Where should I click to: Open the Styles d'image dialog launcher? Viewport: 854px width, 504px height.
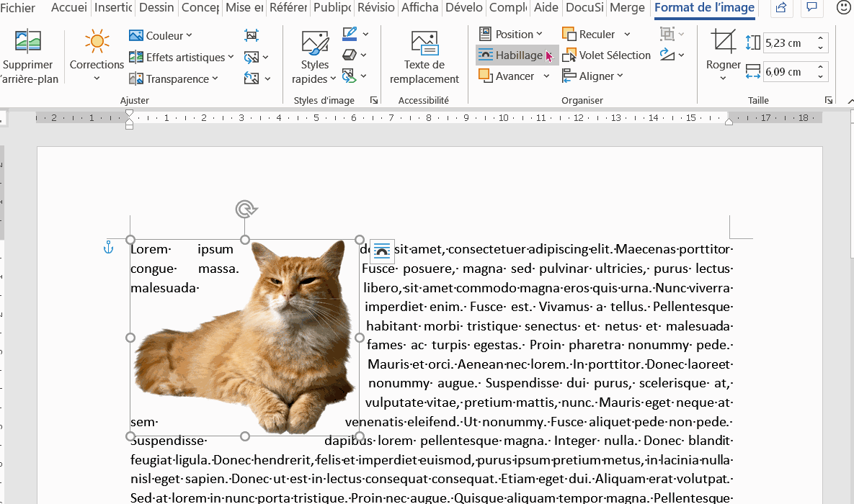pos(373,100)
